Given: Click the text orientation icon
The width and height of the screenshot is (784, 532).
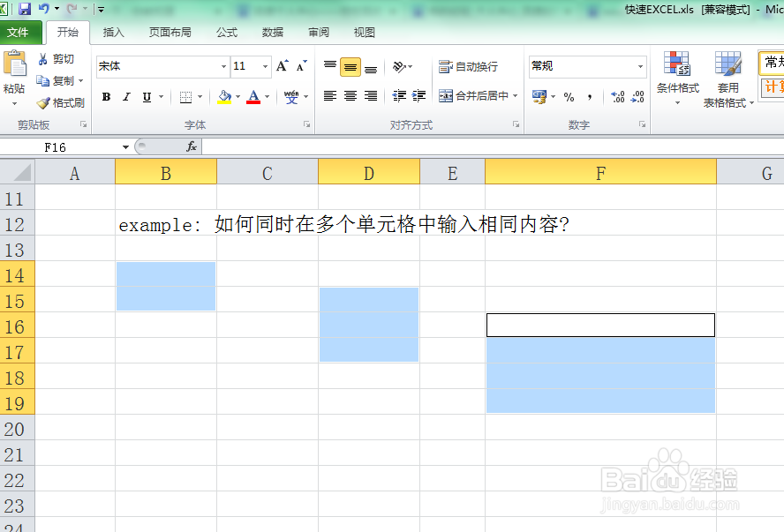Looking at the screenshot, I should click(x=399, y=66).
